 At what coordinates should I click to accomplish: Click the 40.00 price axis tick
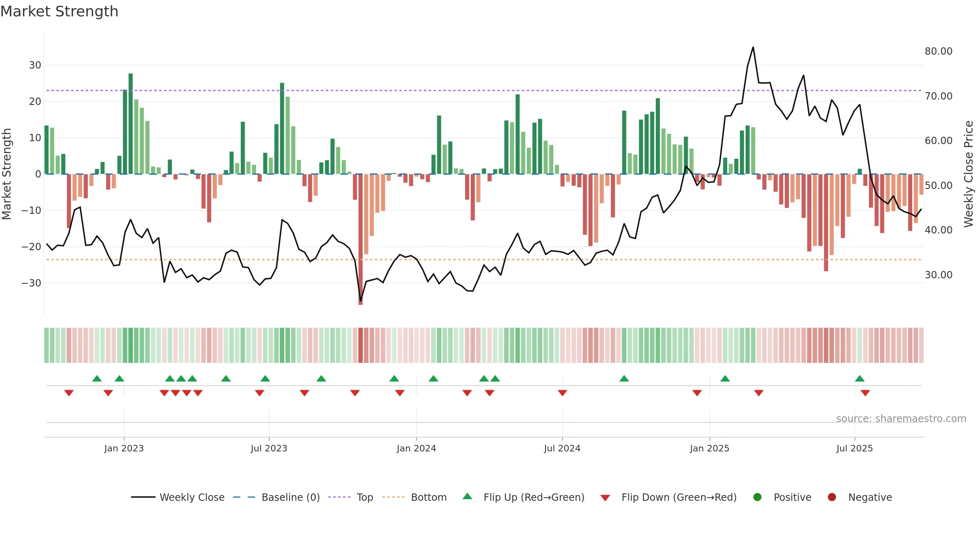[938, 230]
